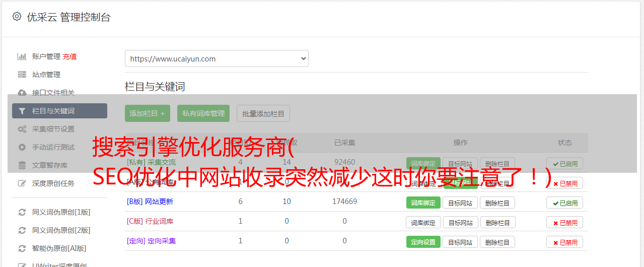Go to 站点管理 in the sidebar
The height and width of the screenshot is (267, 644).
click(46, 75)
